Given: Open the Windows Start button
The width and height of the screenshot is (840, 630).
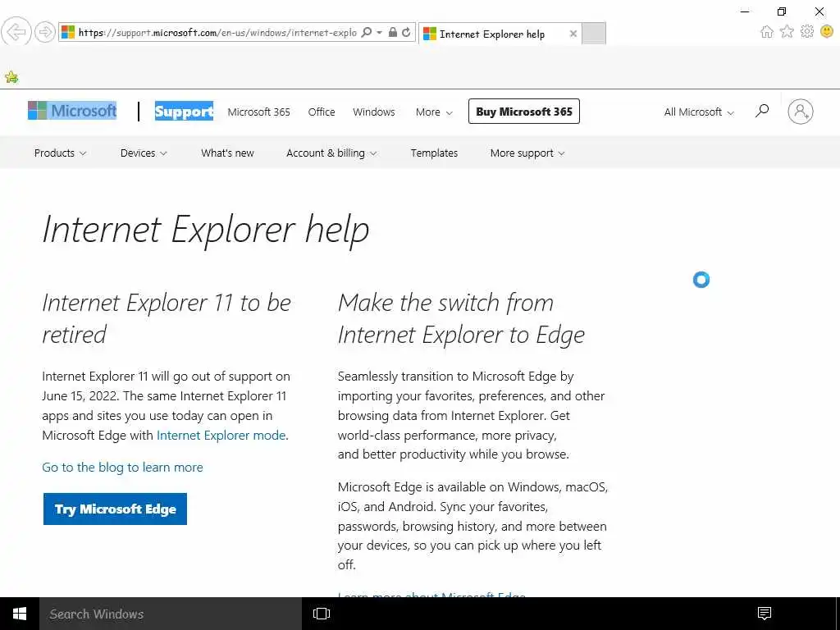Looking at the screenshot, I should [x=20, y=614].
